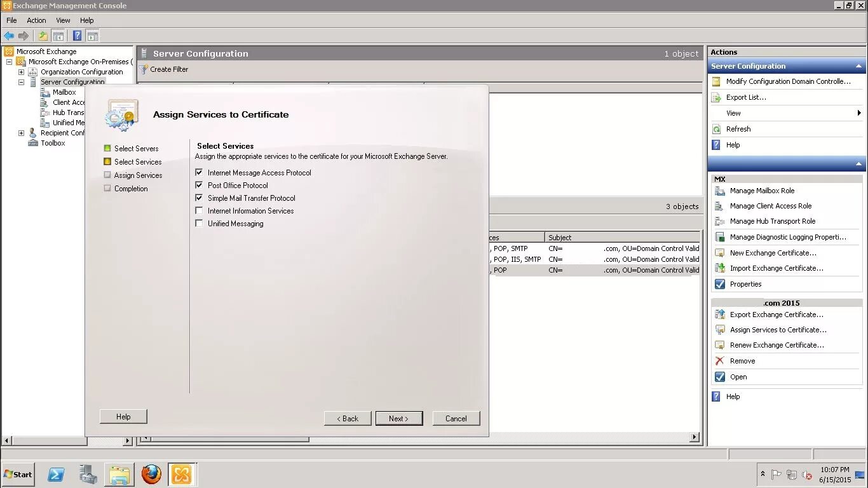Open Server Manager from the taskbar
The height and width of the screenshot is (488, 868).
(x=88, y=474)
